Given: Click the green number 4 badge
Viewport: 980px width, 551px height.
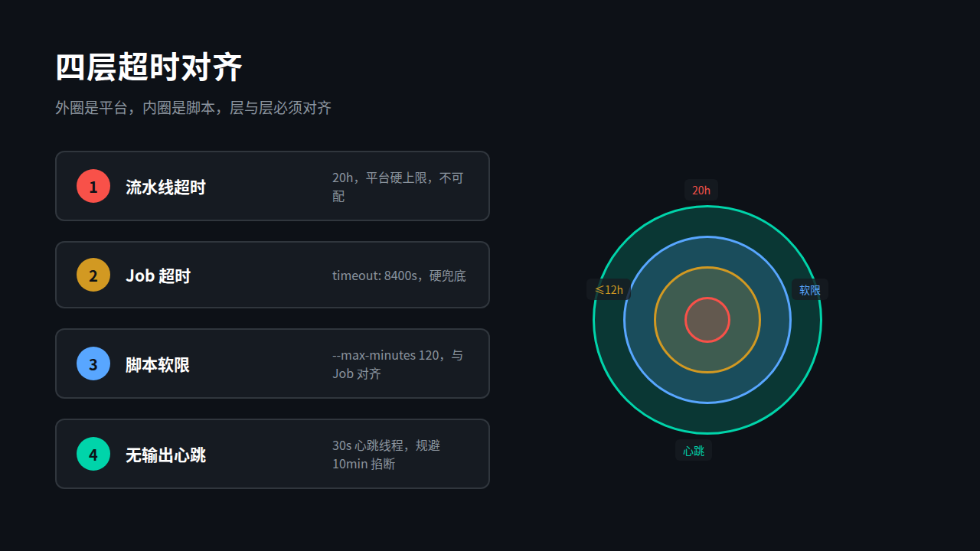Looking at the screenshot, I should tap(93, 454).
